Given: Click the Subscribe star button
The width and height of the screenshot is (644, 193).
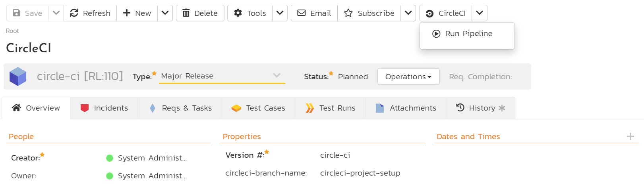Looking at the screenshot, I should [369, 13].
